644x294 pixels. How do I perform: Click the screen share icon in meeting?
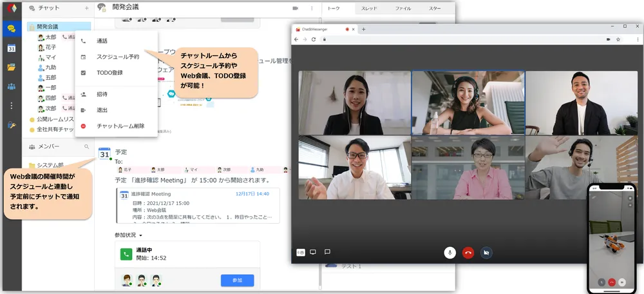(313, 252)
